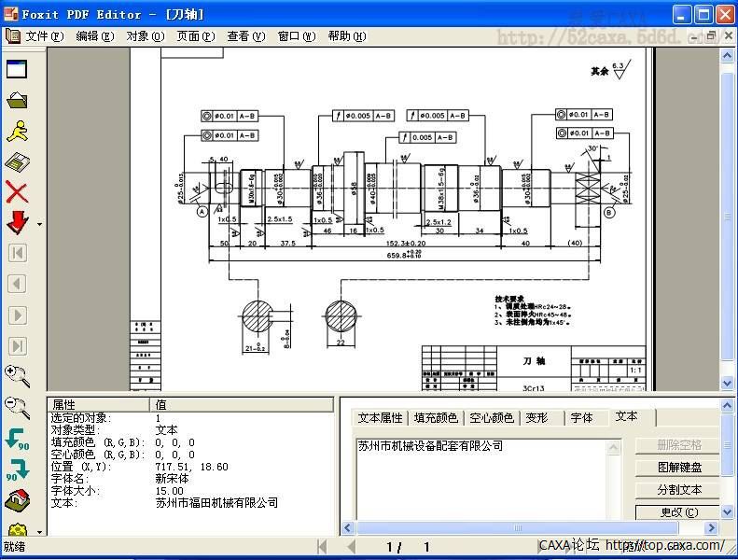Go to previous page in left toolbar
Viewport: 738px width, 560px height.
tap(18, 284)
